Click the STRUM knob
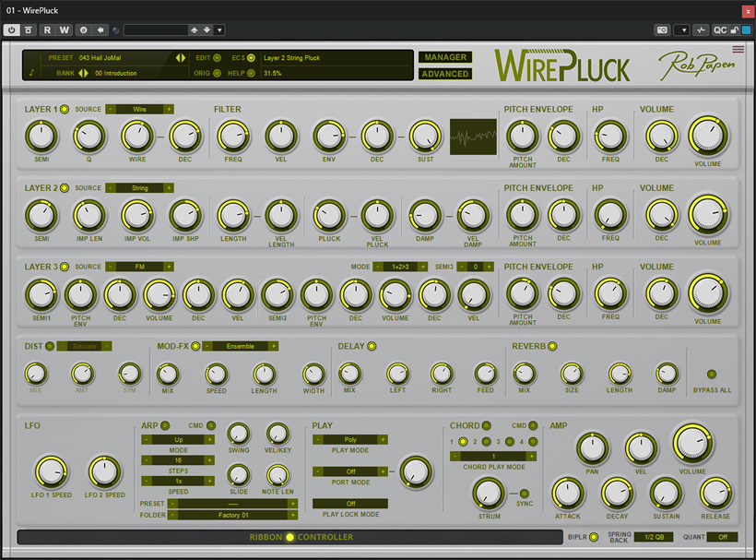This screenshot has width=756, height=560. click(489, 494)
